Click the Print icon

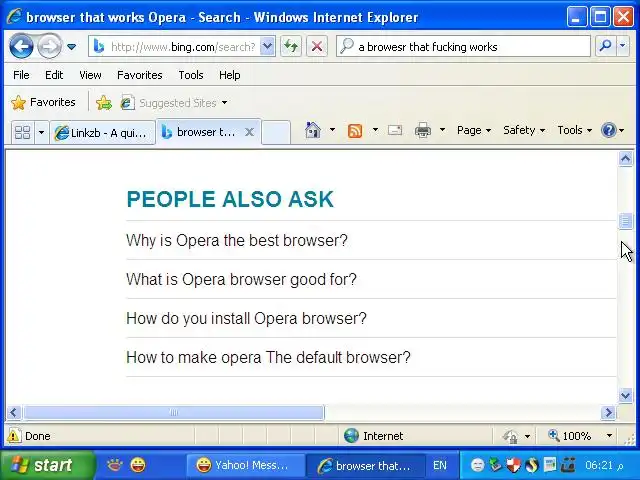[x=423, y=130]
